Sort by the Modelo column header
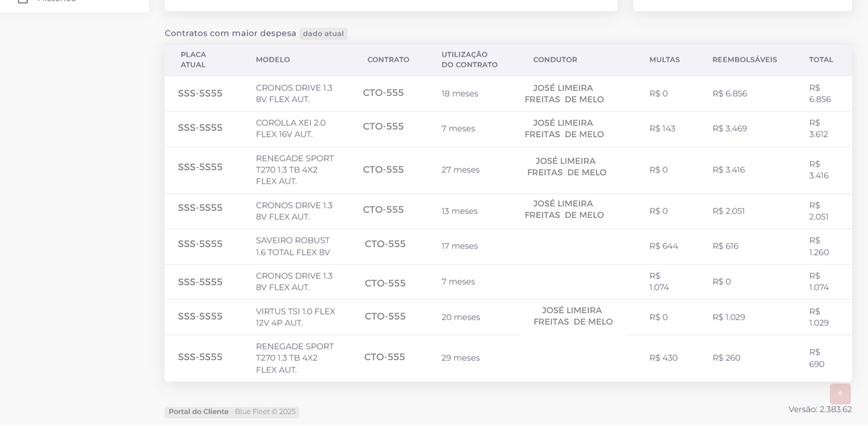Screen dimensions: 868x425 pos(273,60)
